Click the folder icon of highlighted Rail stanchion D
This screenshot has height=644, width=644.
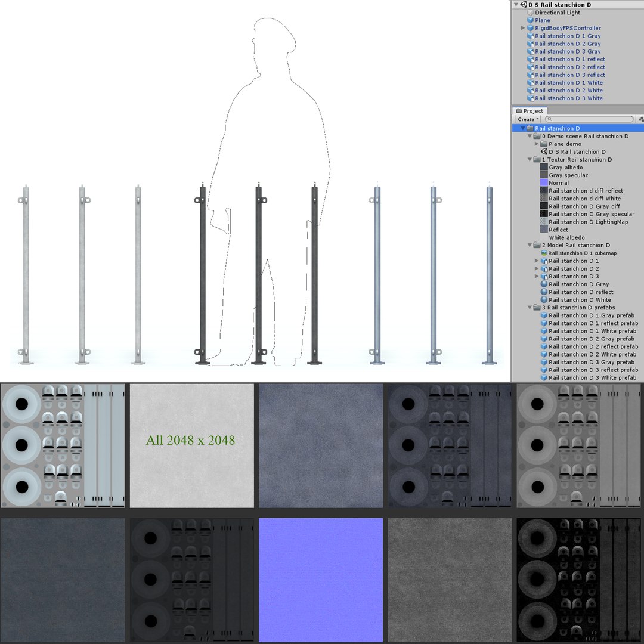click(x=530, y=128)
